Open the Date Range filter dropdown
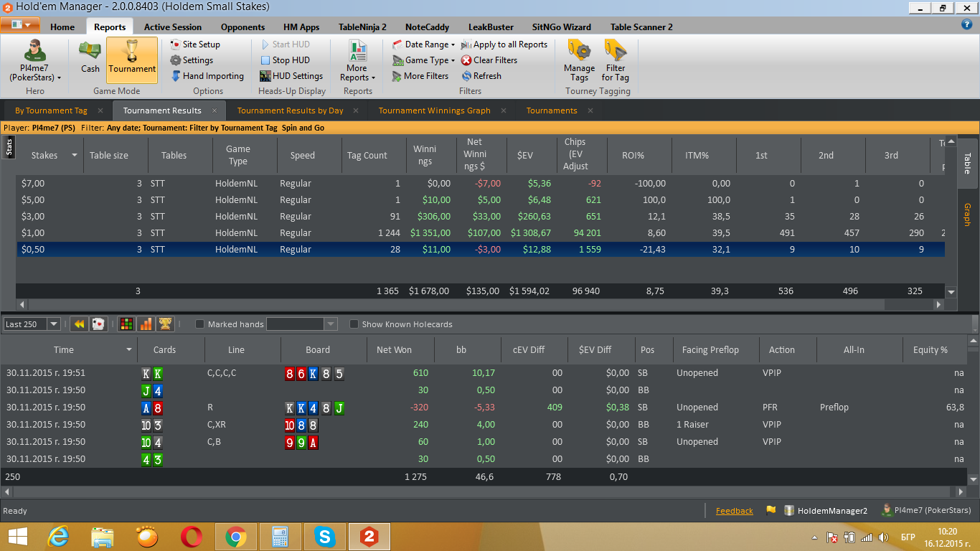 point(424,44)
